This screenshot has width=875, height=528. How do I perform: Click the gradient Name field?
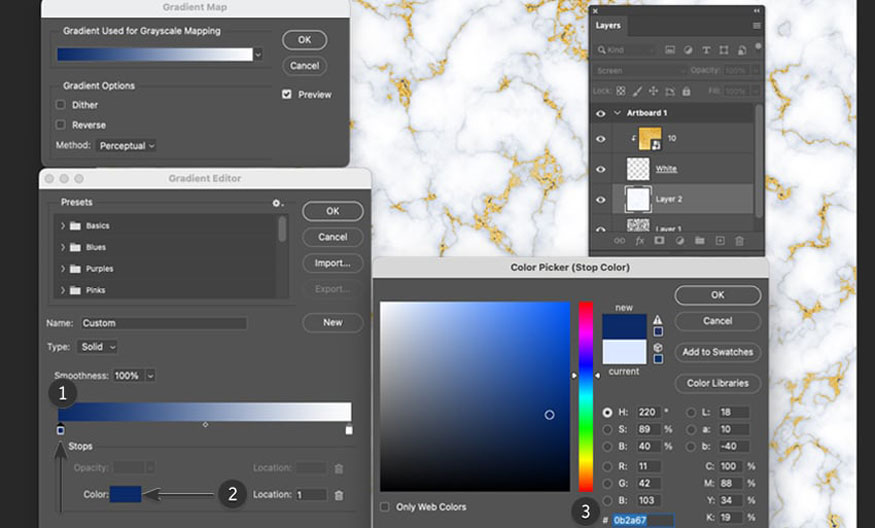164,323
